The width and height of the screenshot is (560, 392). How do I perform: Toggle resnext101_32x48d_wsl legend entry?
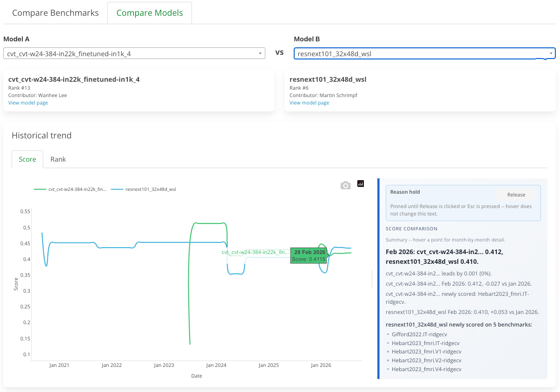pyautogui.click(x=144, y=189)
